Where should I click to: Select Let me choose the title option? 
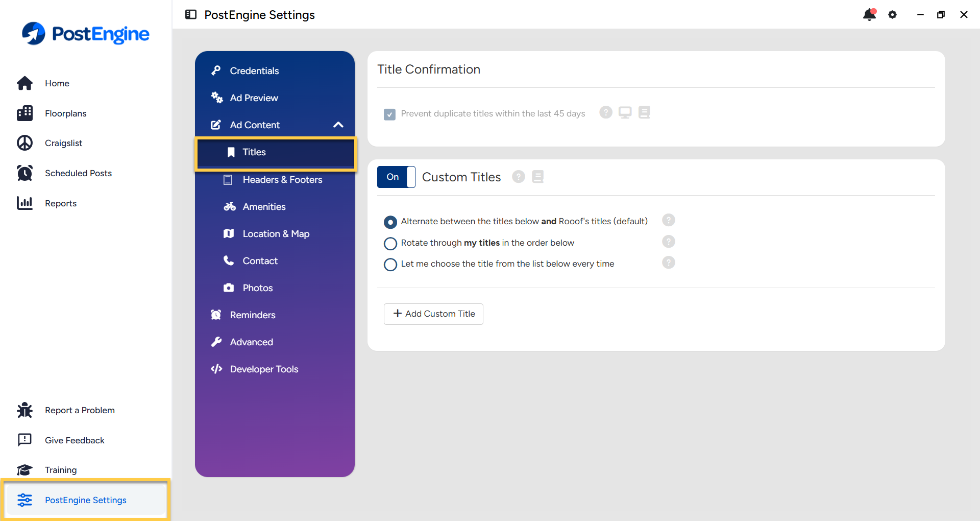pyautogui.click(x=390, y=264)
